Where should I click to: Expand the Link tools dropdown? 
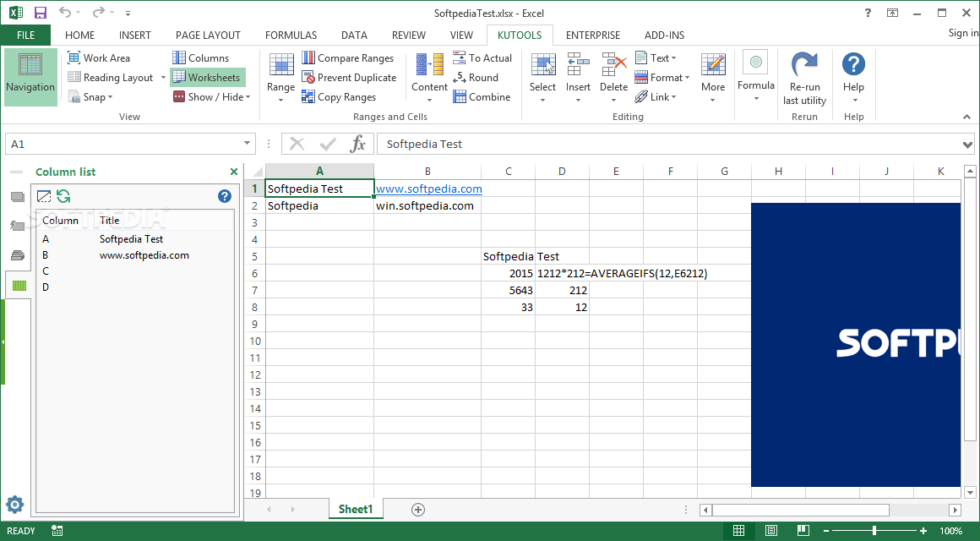click(656, 97)
